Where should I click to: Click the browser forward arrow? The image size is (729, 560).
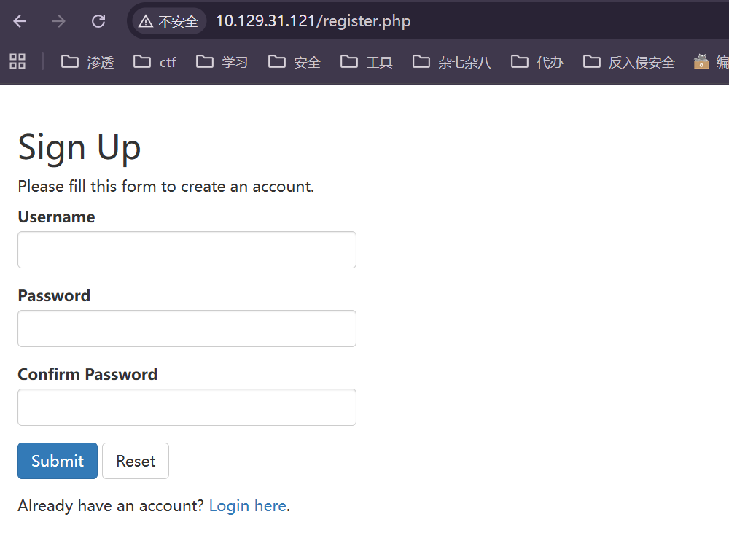(x=59, y=21)
